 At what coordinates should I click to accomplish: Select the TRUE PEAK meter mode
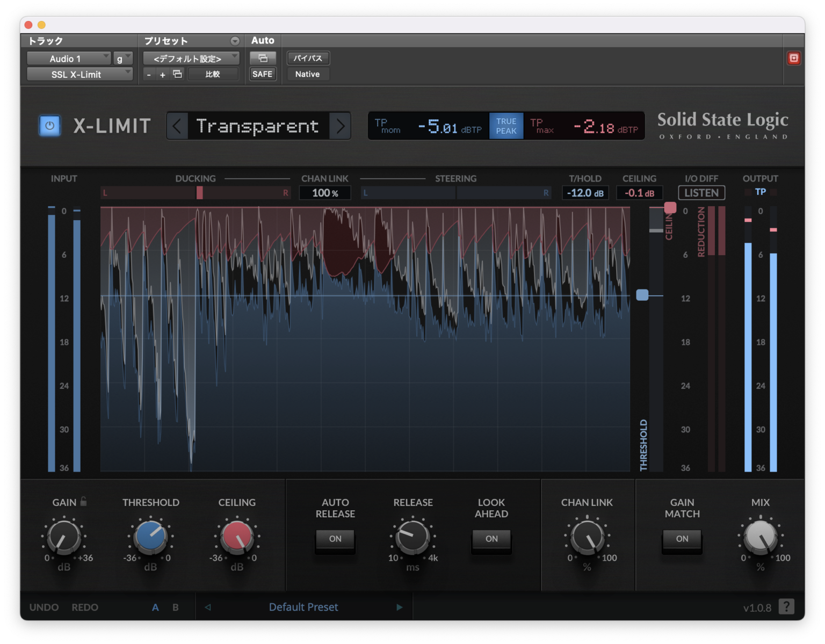(505, 126)
